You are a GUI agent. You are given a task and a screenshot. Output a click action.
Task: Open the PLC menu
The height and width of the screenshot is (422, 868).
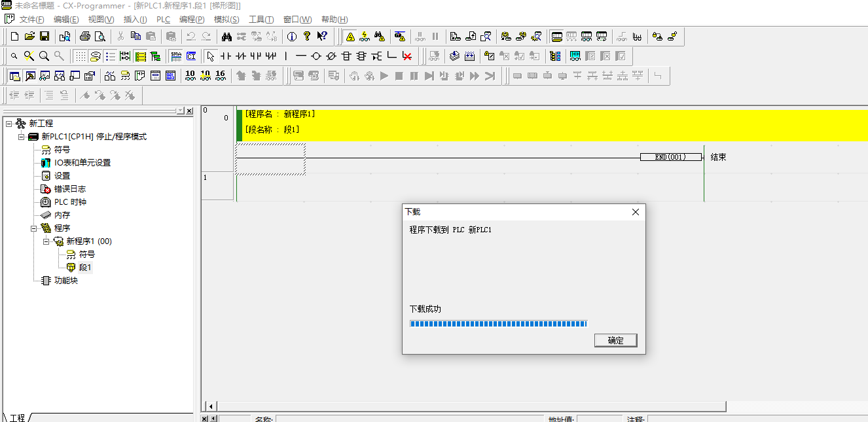click(x=163, y=20)
